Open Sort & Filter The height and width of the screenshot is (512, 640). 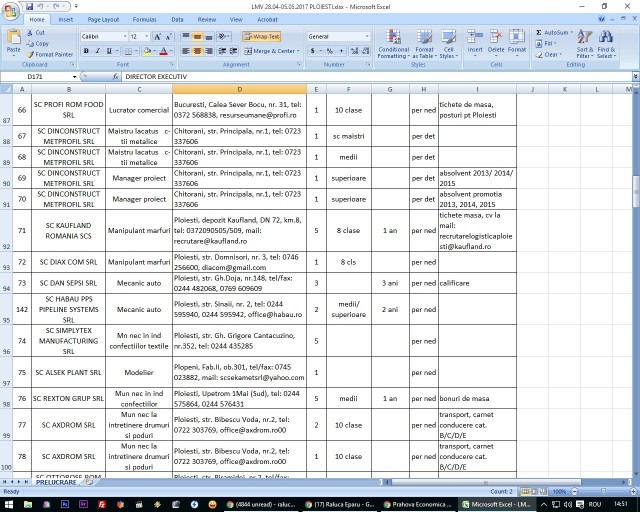click(x=585, y=44)
